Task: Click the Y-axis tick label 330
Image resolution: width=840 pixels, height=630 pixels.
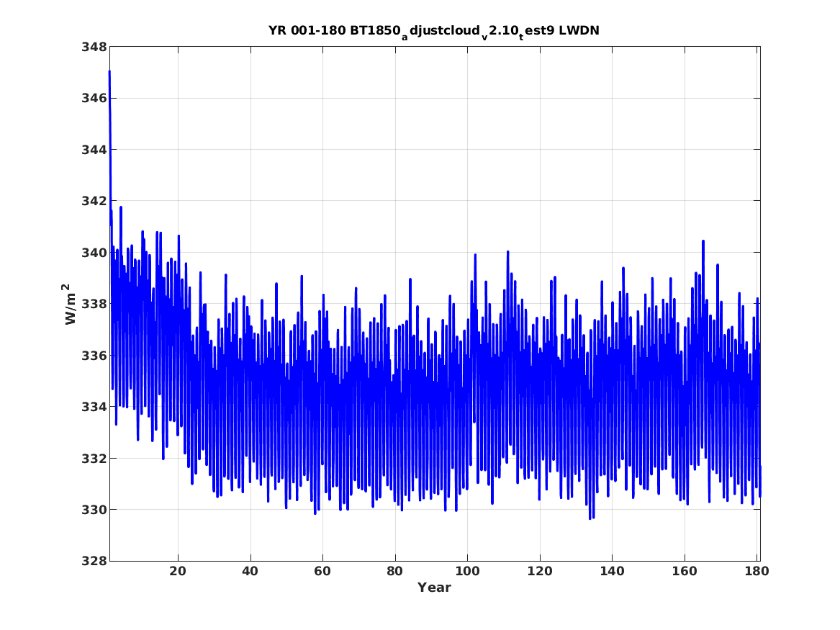Action: 94,510
